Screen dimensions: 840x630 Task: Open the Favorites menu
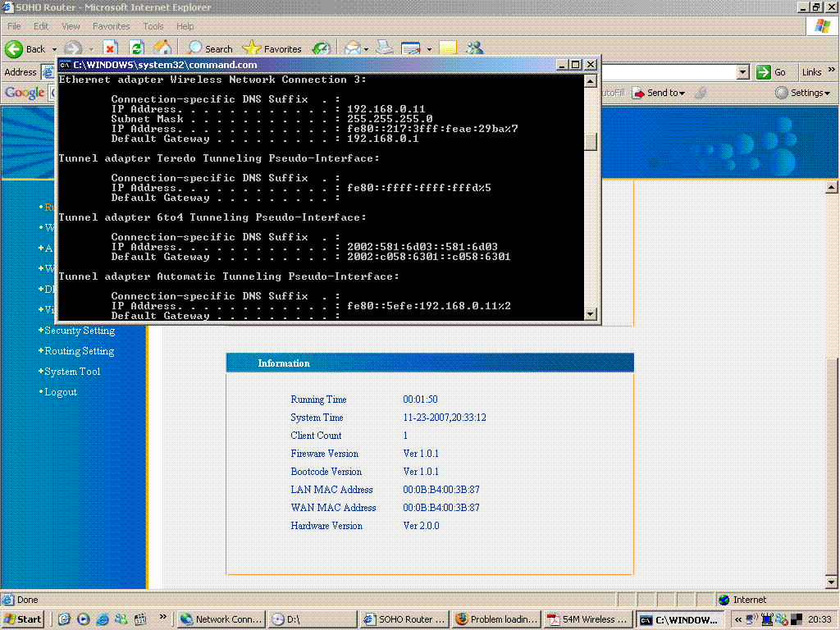click(111, 26)
